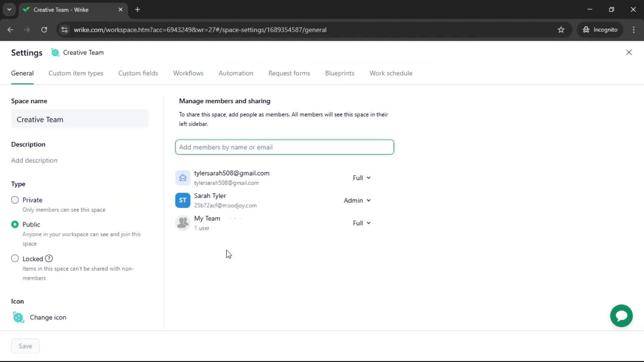644x362 pixels.
Task: Switch to the Work schedule tab
Action: click(x=391, y=73)
